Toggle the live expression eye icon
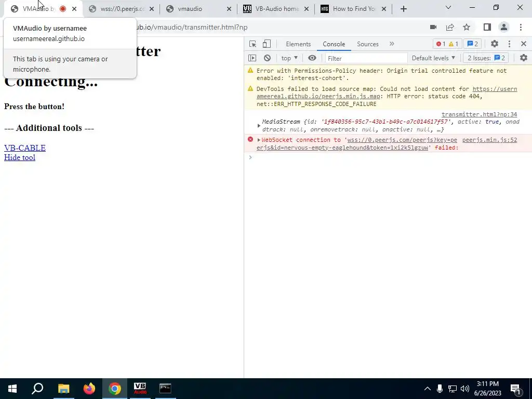The width and height of the screenshot is (532, 399). point(312,58)
